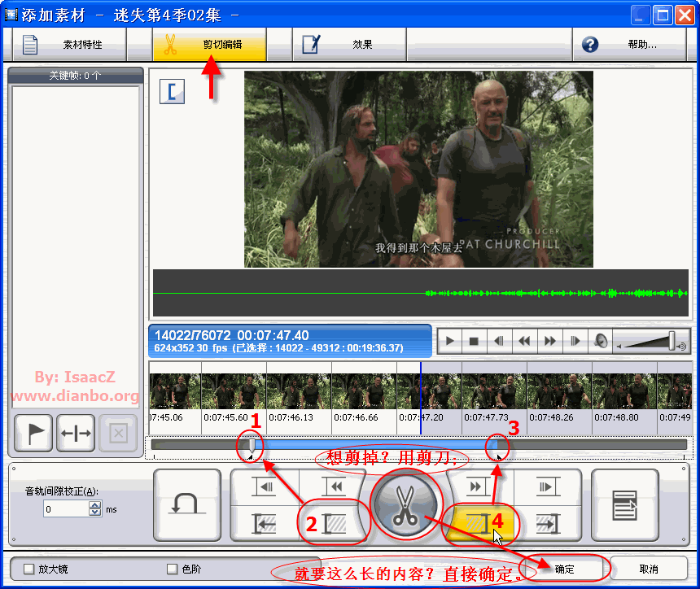Stop video playback
The width and height of the screenshot is (700, 589).
point(474,342)
